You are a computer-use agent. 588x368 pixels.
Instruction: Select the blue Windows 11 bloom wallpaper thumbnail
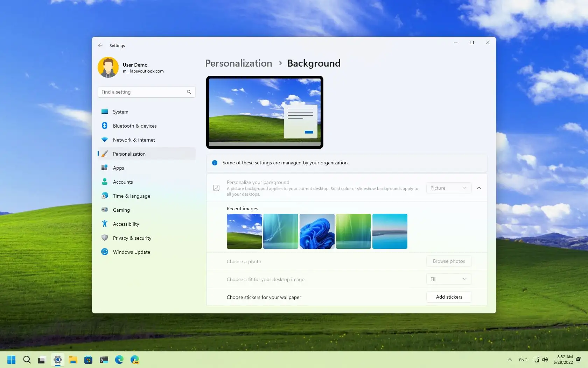[x=317, y=231]
